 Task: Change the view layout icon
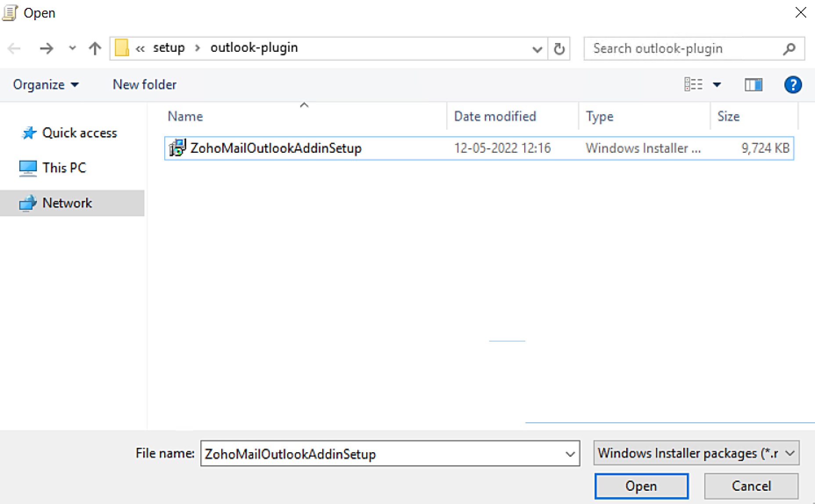pyautogui.click(x=693, y=84)
